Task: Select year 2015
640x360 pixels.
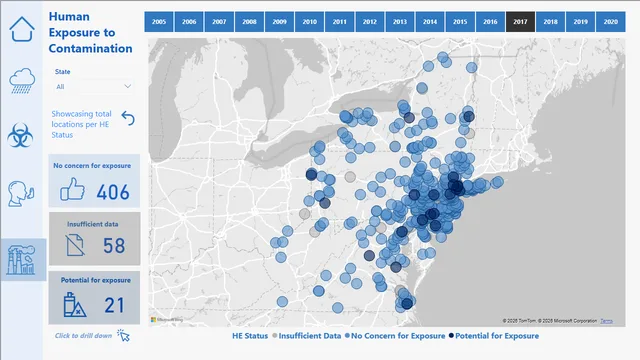Action: [x=460, y=22]
